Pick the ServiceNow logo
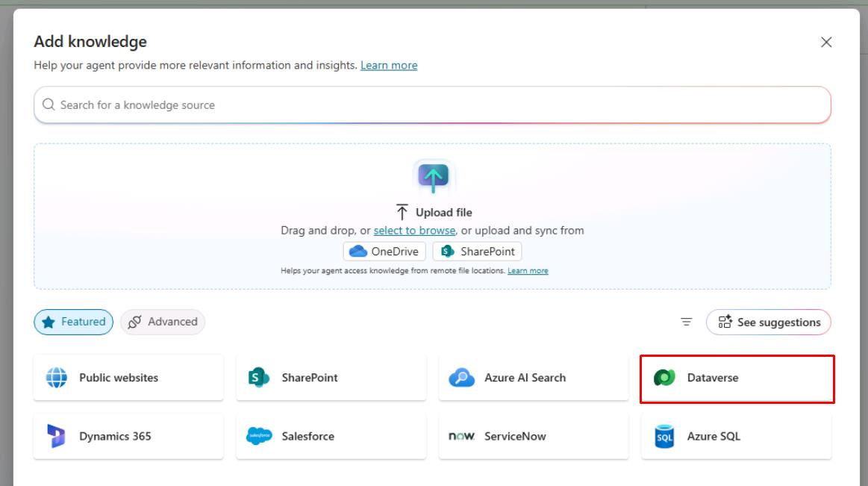 click(x=462, y=436)
